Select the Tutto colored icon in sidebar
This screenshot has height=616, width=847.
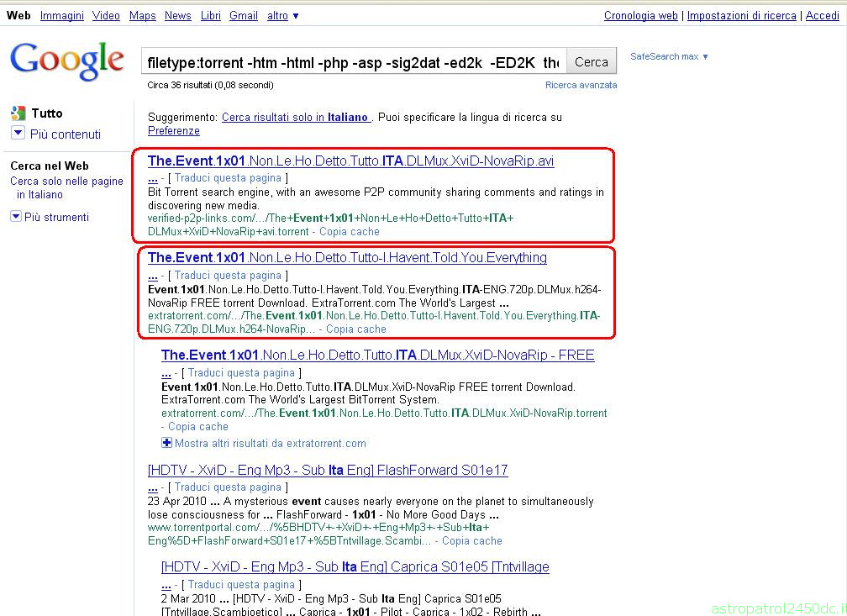pos(18,113)
